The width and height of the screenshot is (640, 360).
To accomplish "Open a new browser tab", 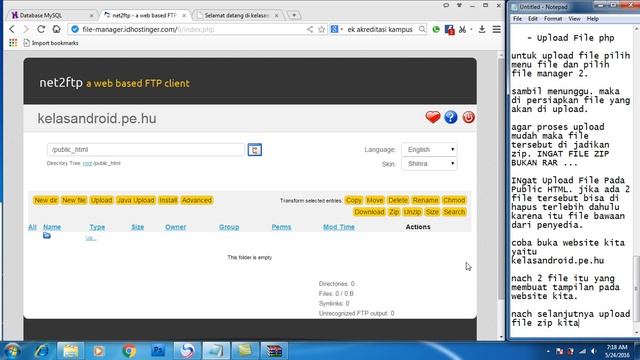I will (294, 15).
